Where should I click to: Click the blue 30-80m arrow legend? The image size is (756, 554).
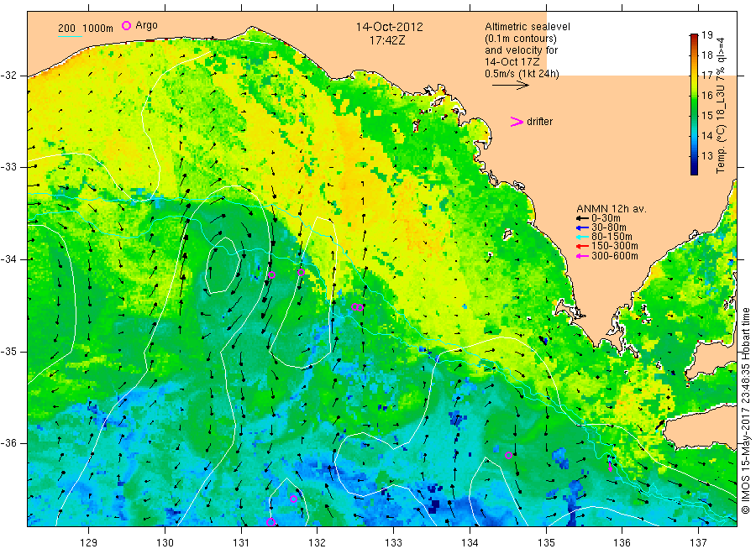pos(582,227)
